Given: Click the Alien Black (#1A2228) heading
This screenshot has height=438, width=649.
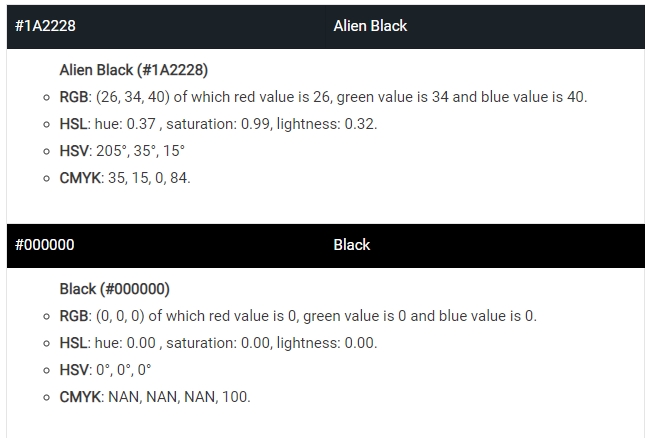Looking at the screenshot, I should [134, 70].
